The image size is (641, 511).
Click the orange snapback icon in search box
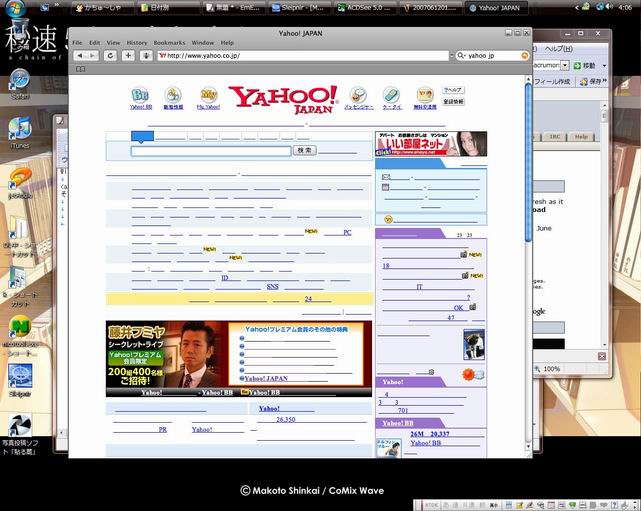click(x=524, y=56)
